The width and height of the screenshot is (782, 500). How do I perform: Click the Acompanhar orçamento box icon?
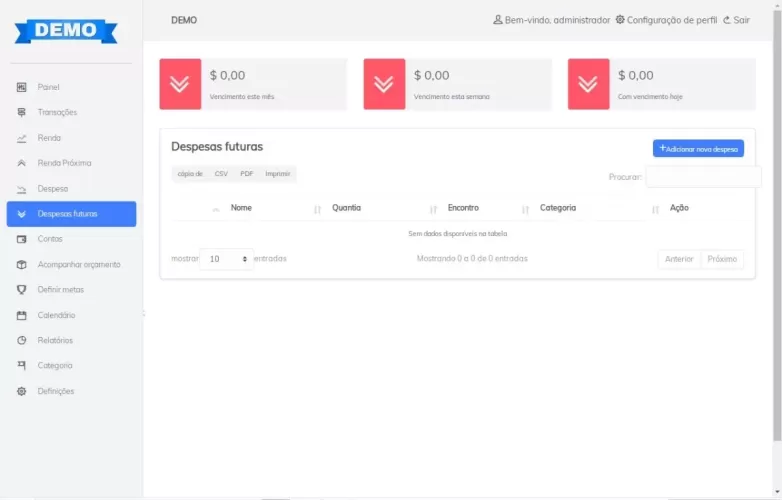[21, 265]
